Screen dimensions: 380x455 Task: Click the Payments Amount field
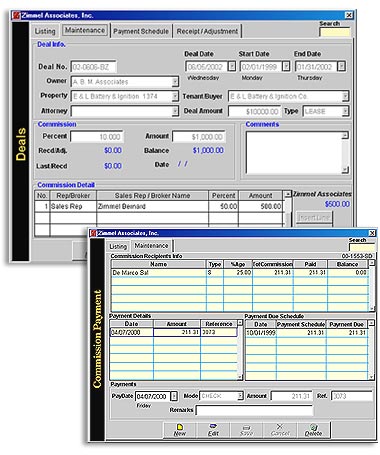[291, 396]
